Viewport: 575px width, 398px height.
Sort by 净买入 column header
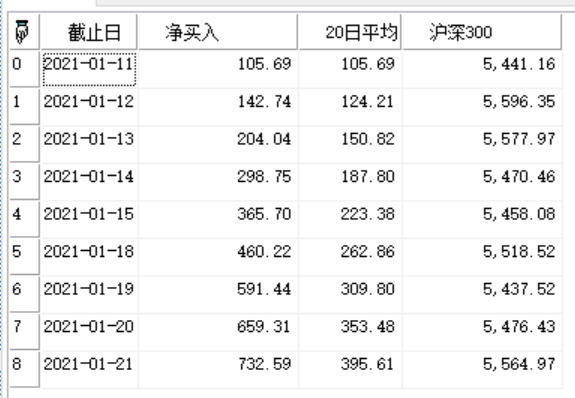coord(218,32)
